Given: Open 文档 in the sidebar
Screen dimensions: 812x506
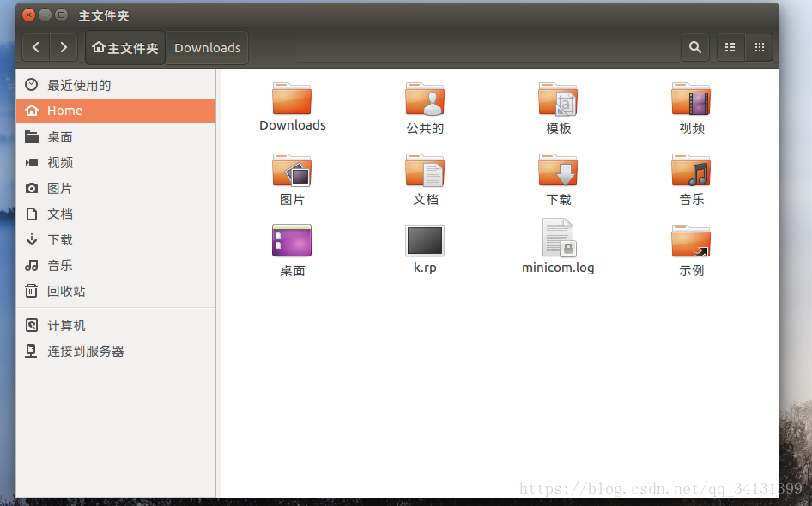Looking at the screenshot, I should (x=116, y=214).
